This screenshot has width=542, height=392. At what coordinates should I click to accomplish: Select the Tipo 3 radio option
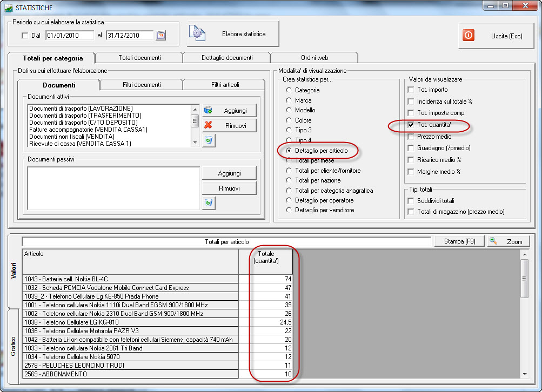[x=289, y=130]
